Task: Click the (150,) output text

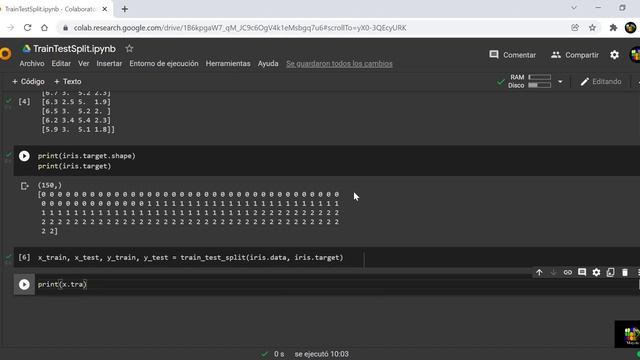Action: point(49,185)
